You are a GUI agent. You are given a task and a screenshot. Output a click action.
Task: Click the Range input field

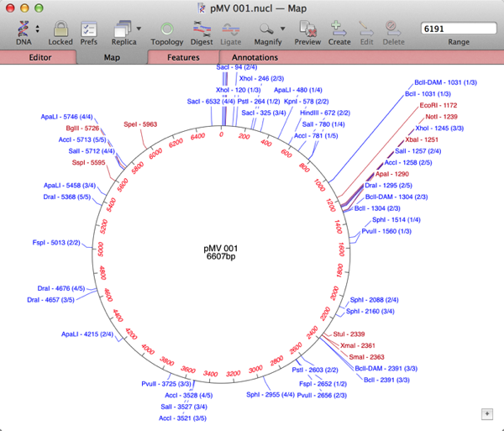(459, 28)
